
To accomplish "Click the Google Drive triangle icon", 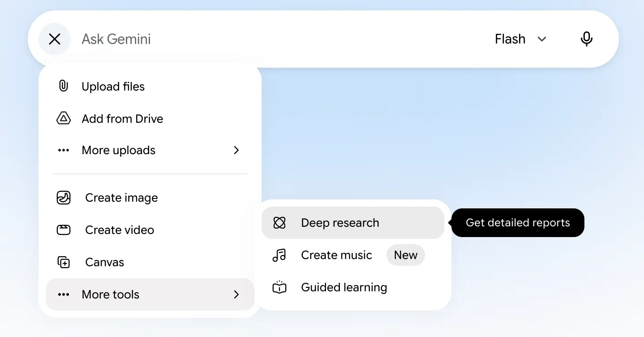I will pyautogui.click(x=64, y=118).
